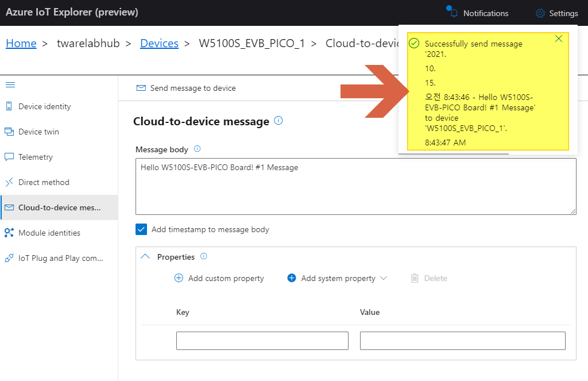Click W5100S_EVB_PICO_1 in the breadcrumb
This screenshot has height=381, width=588.
(252, 43)
